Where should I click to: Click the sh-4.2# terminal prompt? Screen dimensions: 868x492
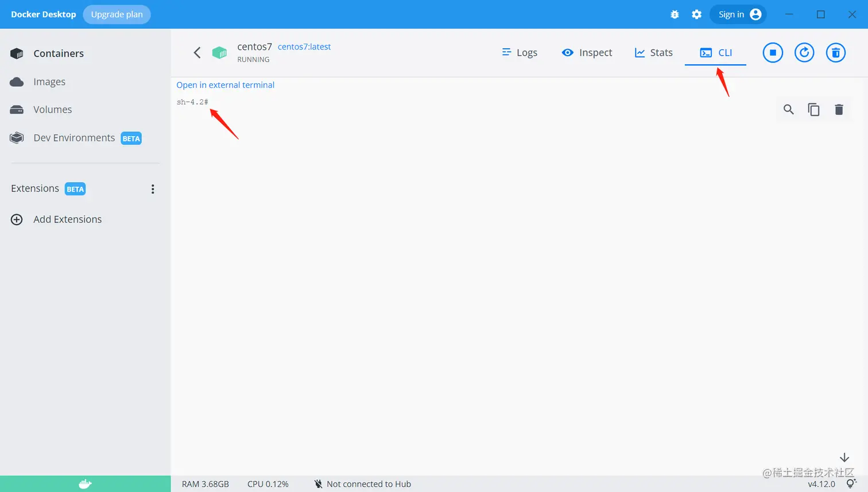pos(192,102)
